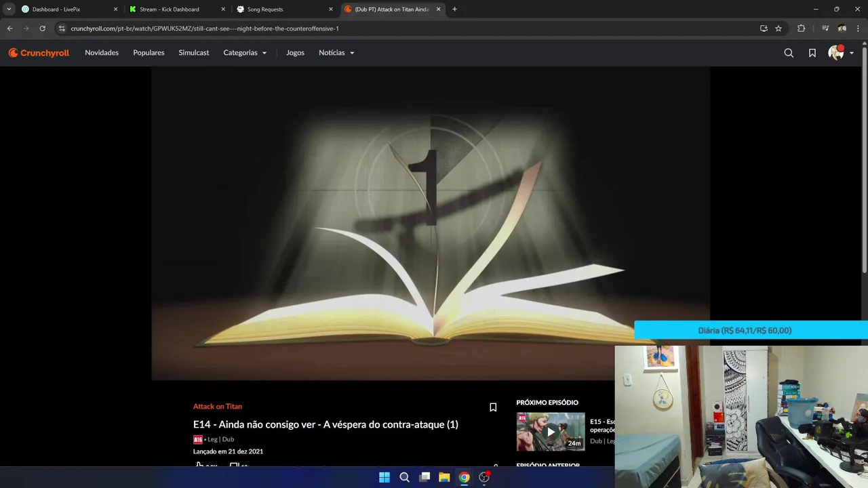Expand the Notícias dropdown
This screenshot has width=868, height=488.
tap(336, 53)
